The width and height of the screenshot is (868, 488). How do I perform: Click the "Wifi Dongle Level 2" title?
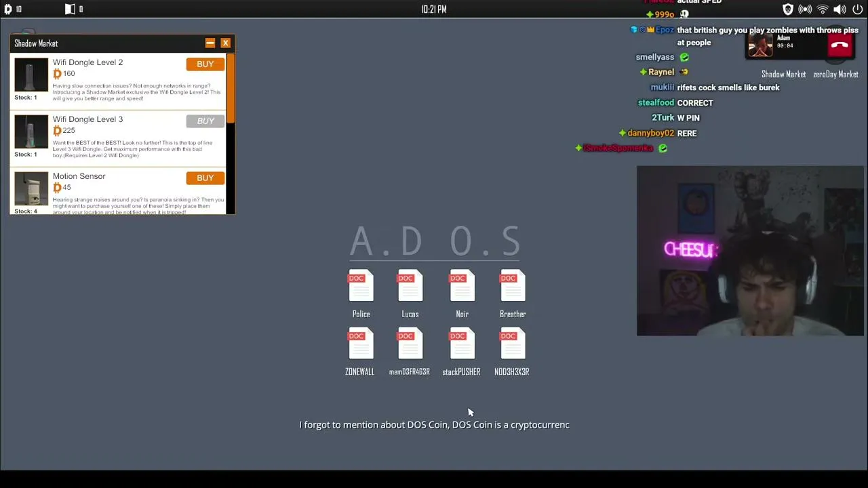87,62
